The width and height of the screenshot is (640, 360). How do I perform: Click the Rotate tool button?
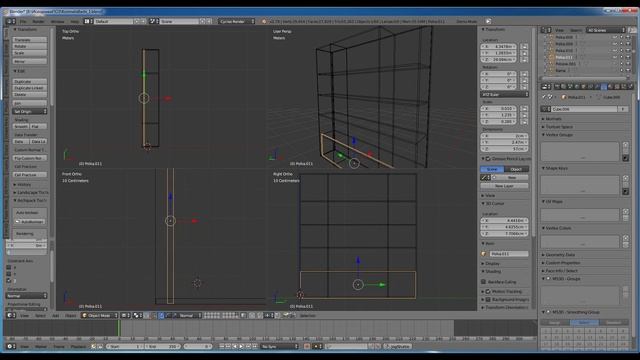(30, 47)
